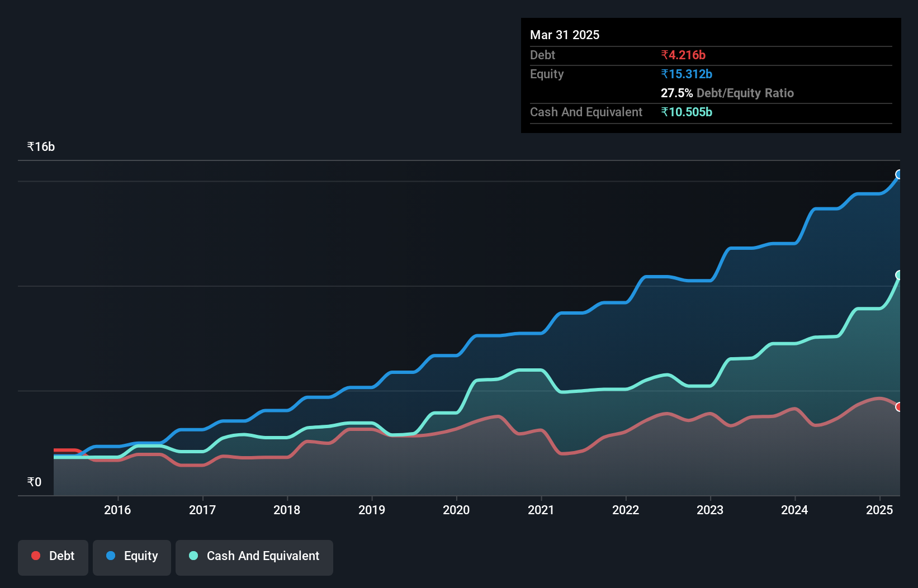The height and width of the screenshot is (588, 918).
Task: Toggle the Debt series legend button
Action: [53, 557]
